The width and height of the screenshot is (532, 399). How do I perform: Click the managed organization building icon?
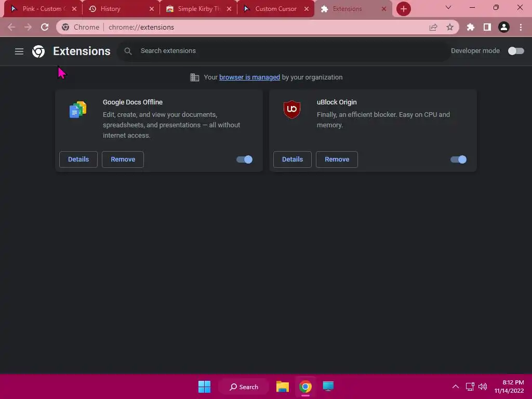pyautogui.click(x=195, y=77)
